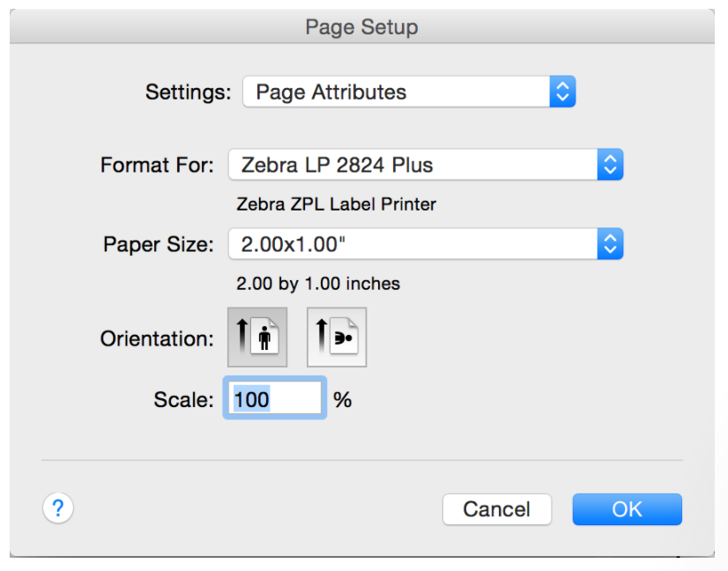Click the Page Setup title bar

point(361,26)
